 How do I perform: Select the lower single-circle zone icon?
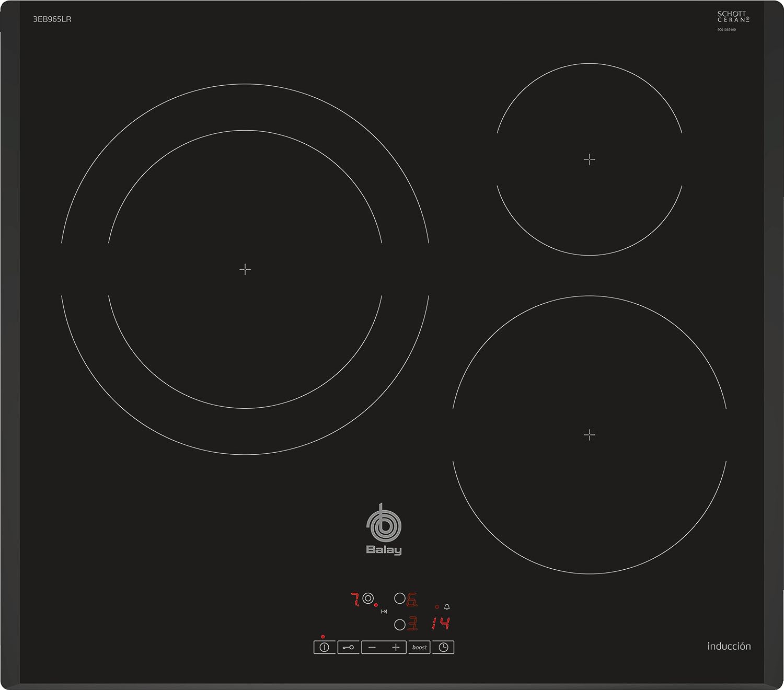[400, 624]
